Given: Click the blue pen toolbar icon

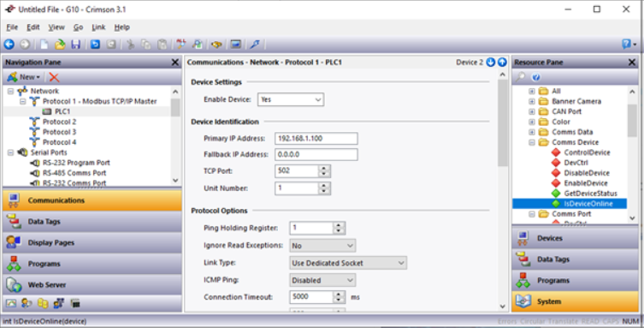Looking at the screenshot, I should pyautogui.click(x=255, y=45).
